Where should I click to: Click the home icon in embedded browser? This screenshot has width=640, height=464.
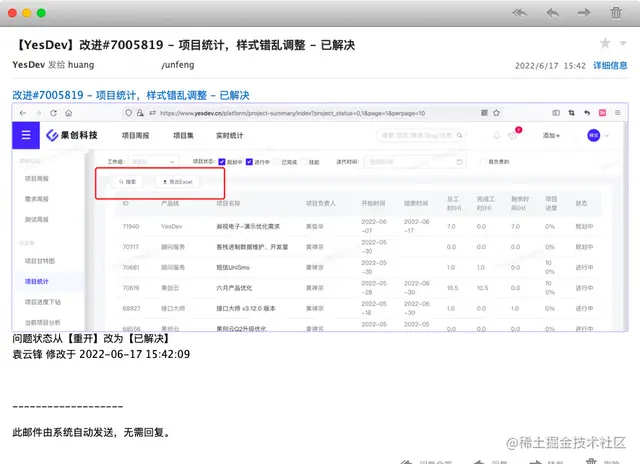(x=69, y=113)
